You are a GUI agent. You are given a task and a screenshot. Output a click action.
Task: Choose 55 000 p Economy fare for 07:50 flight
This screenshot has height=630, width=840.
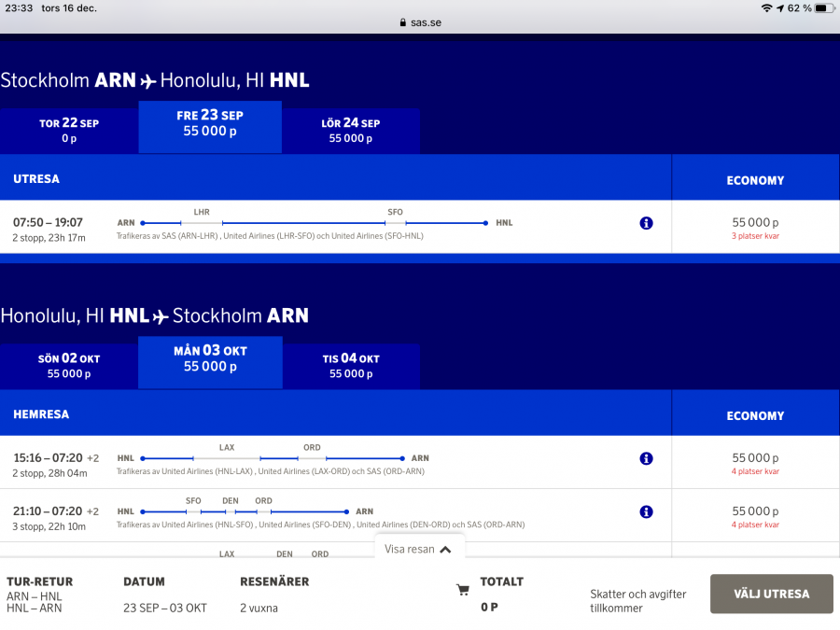pyautogui.click(x=755, y=227)
